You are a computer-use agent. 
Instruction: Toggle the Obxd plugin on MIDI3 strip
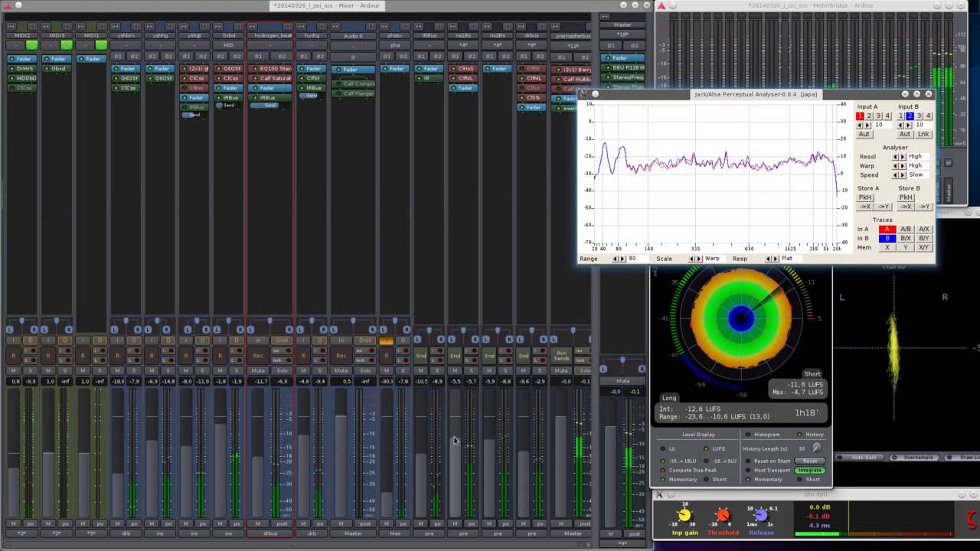[57, 68]
